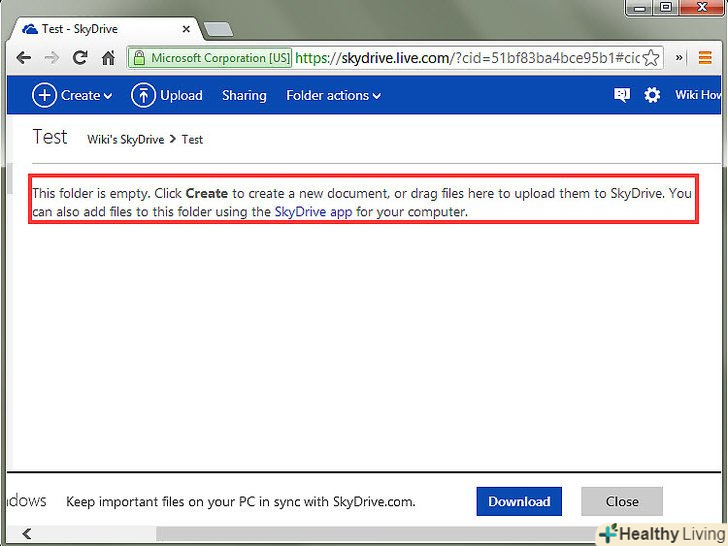Open a new browser tab
Image resolution: width=728 pixels, height=546 pixels.
tap(218, 30)
